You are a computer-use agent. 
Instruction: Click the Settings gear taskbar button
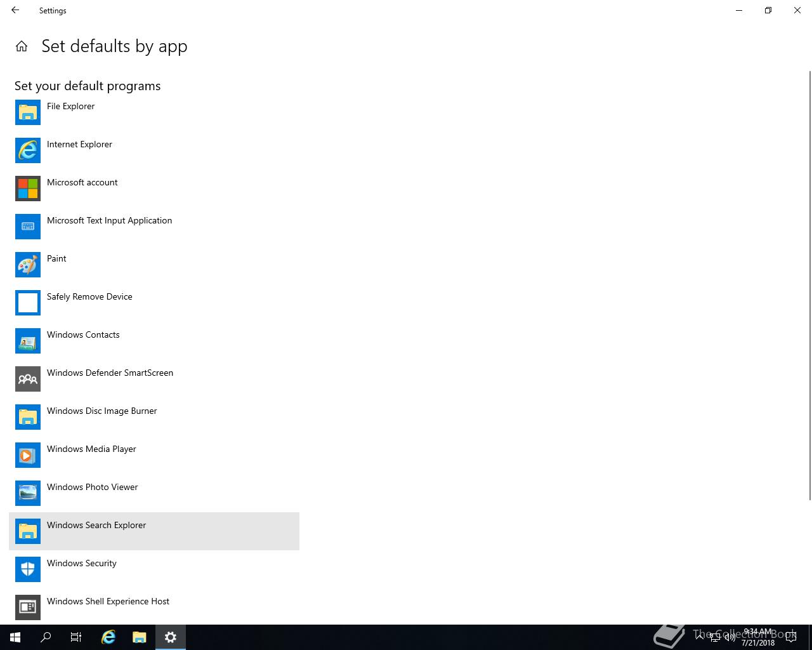tap(171, 637)
